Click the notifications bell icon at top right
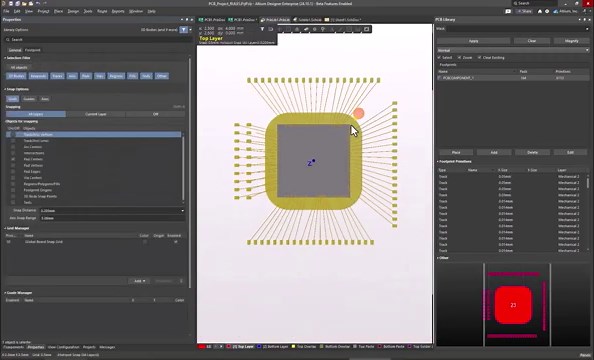The image size is (594, 360). 539,11
